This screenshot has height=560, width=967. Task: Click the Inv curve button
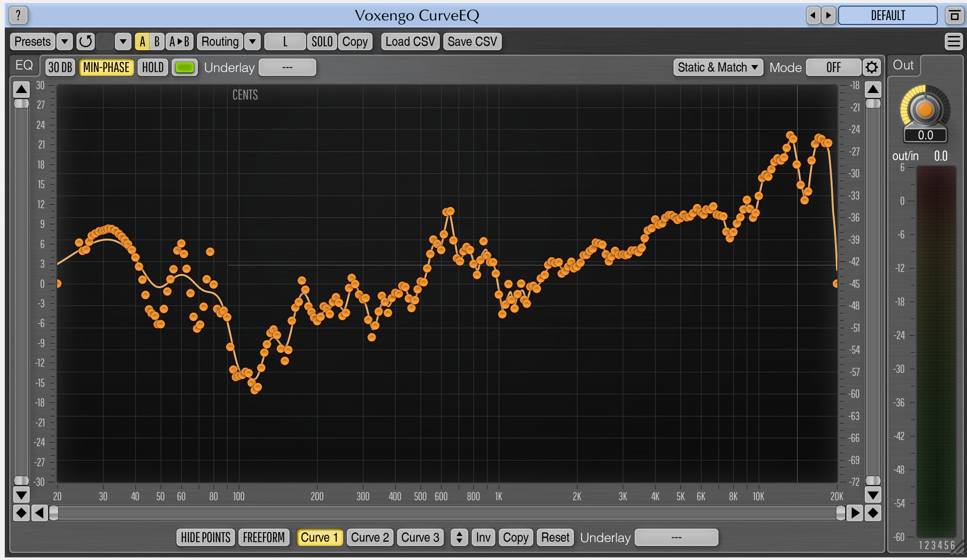point(483,537)
